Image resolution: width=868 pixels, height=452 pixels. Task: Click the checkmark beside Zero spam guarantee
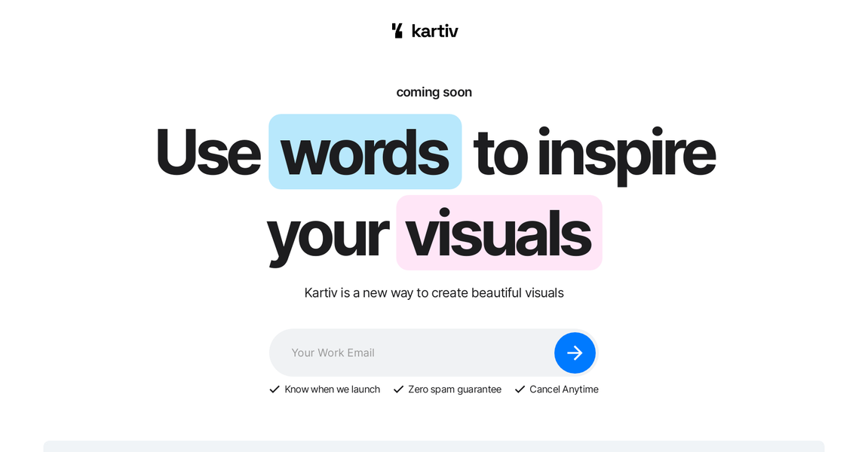point(397,389)
